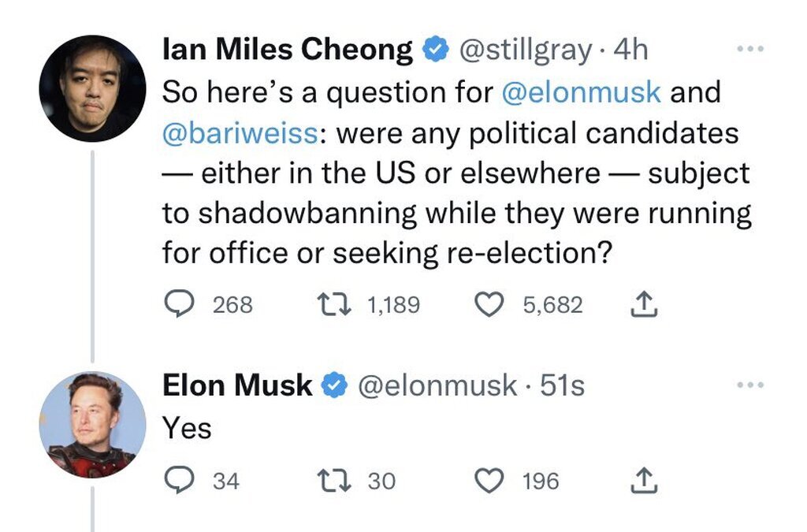Open the @elonmusk mention link
The width and height of the screenshot is (807, 532).
(582, 92)
